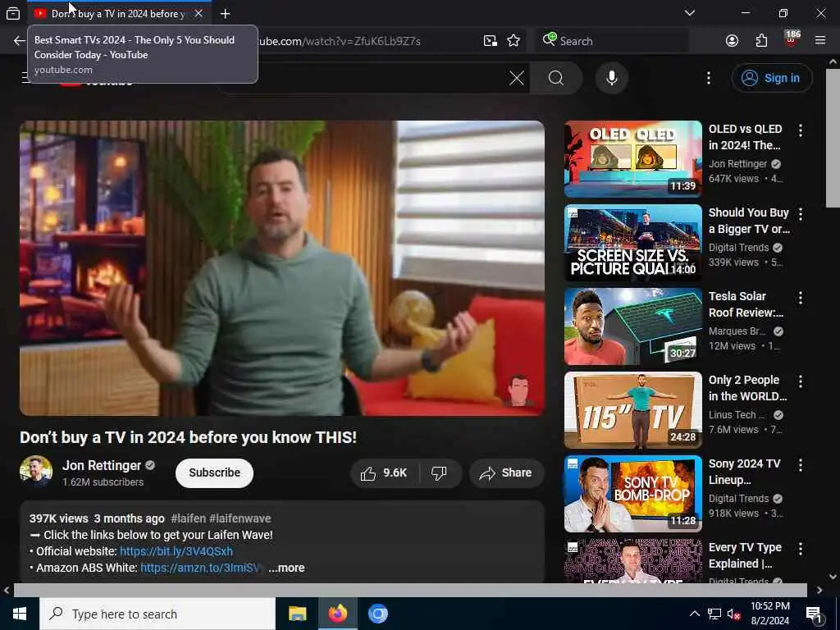Image resolution: width=840 pixels, height=630 pixels.
Task: Open the muted volume tray icon
Action: [734, 614]
